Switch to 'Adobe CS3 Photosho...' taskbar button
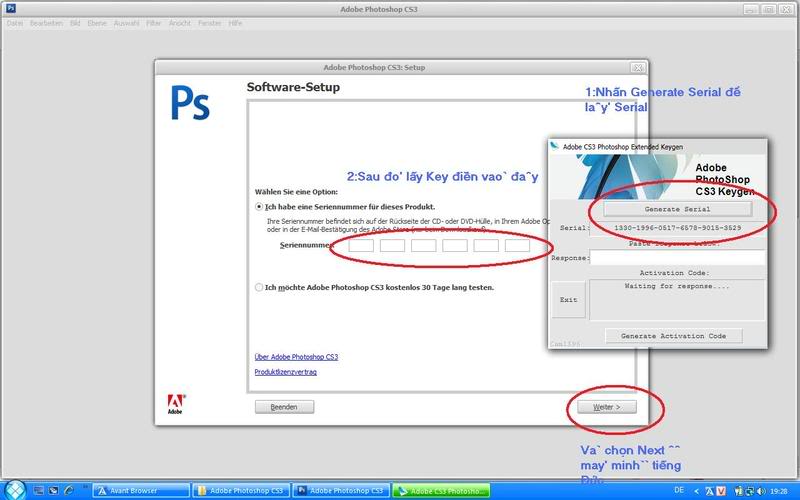Viewport: 800px width, 500px height. click(x=441, y=491)
